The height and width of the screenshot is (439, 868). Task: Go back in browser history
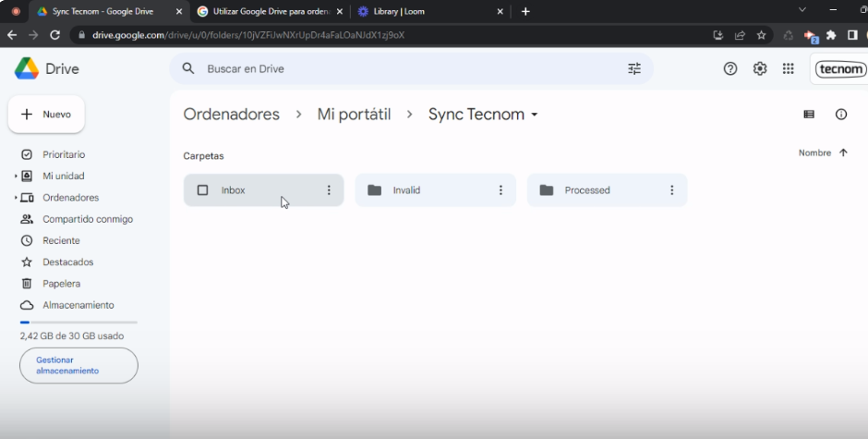coord(12,35)
